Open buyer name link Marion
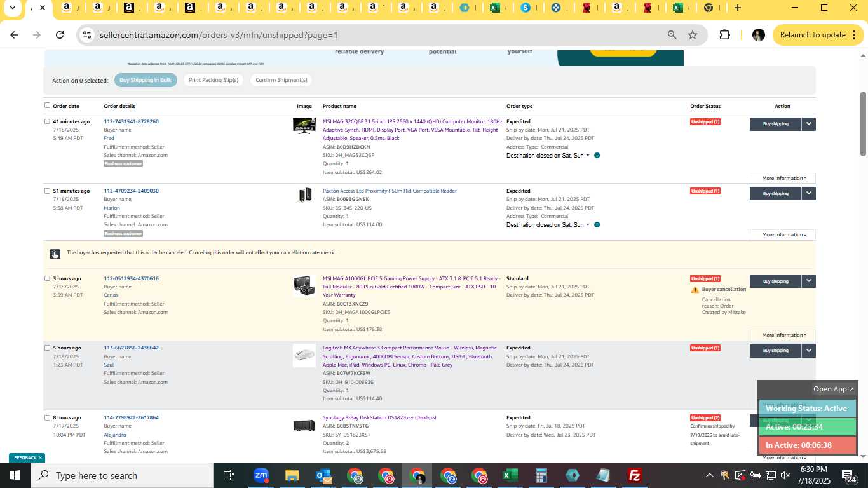 (x=112, y=208)
